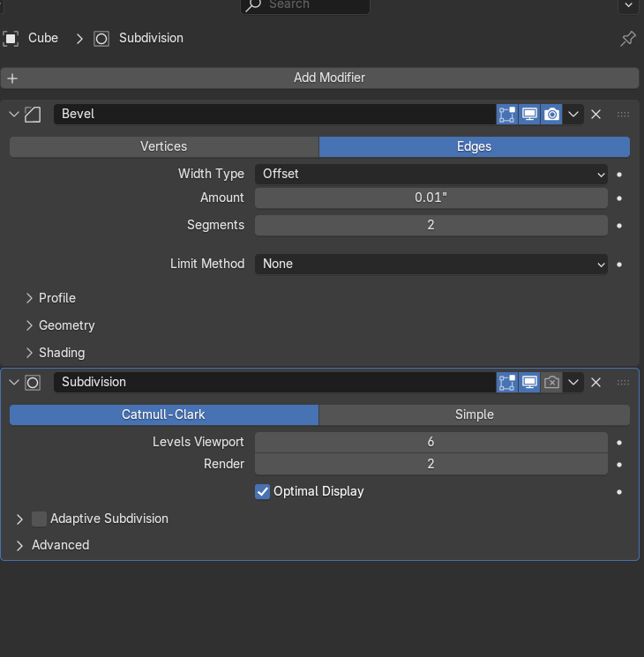Remove the Bevel modifier with X
This screenshot has width=644, height=657.
click(x=595, y=114)
